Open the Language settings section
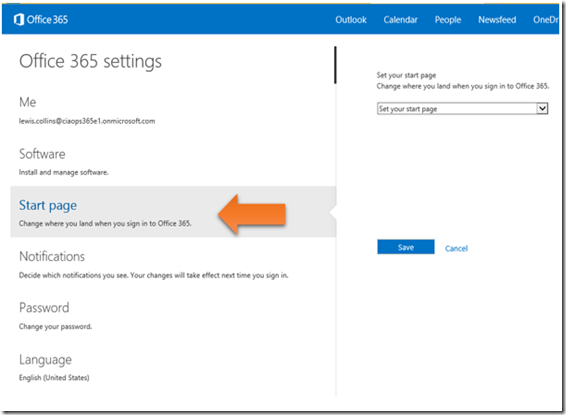The image size is (566, 415). click(x=45, y=360)
